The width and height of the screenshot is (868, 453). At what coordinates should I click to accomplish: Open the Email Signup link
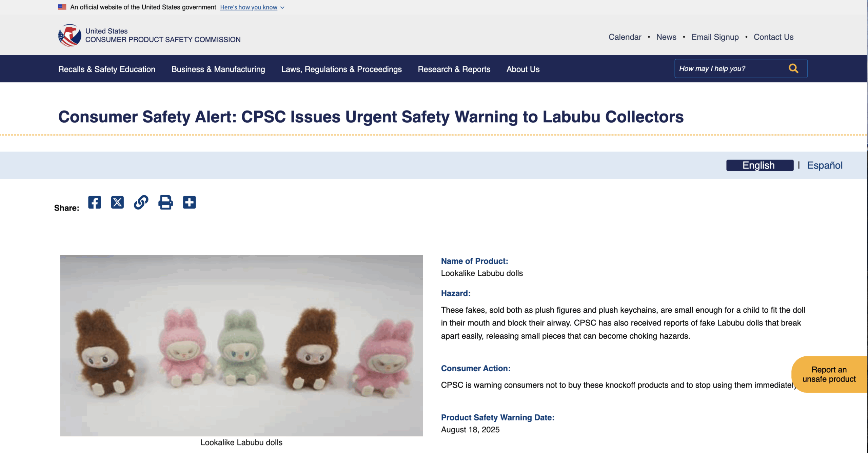[715, 37]
